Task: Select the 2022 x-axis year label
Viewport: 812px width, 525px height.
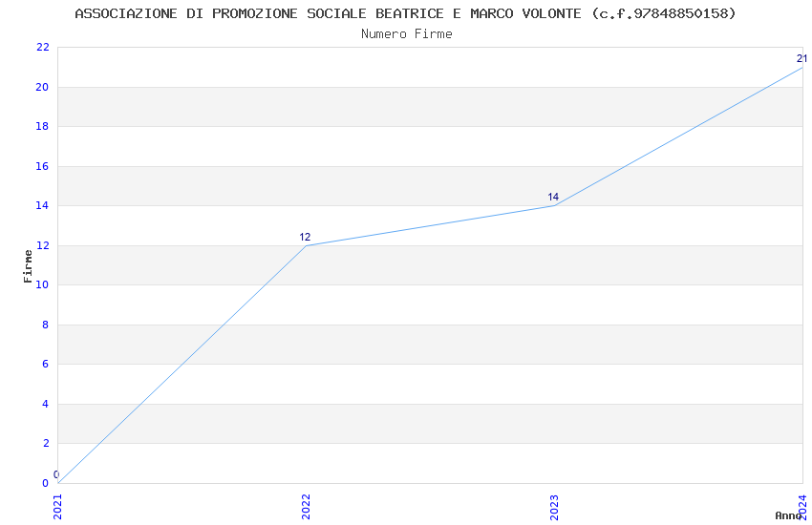Action: [306, 507]
